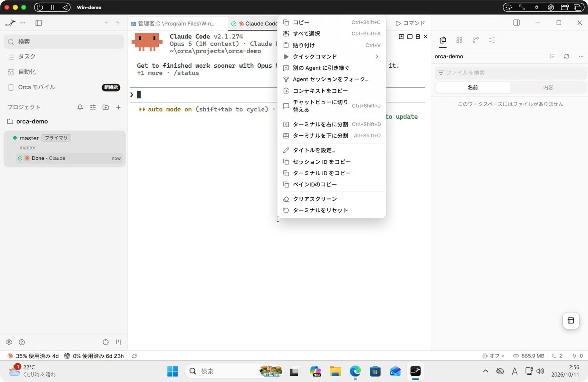Click the add folder icon beside プロジェクト
Image resolution: width=588 pixels, height=382 pixels.
105,107
